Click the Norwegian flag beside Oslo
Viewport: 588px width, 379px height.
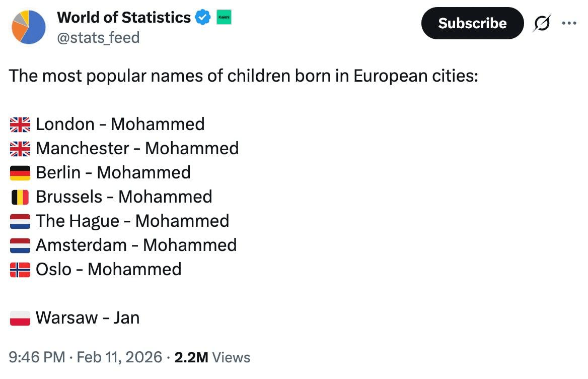[x=20, y=270]
